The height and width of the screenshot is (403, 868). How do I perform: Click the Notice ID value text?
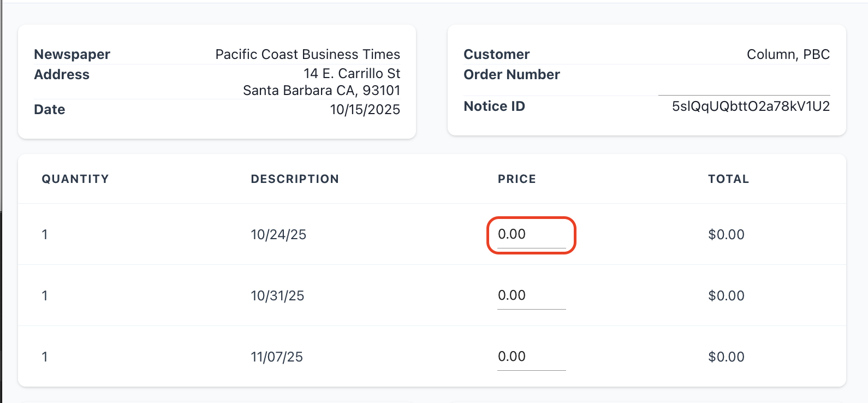(x=751, y=106)
